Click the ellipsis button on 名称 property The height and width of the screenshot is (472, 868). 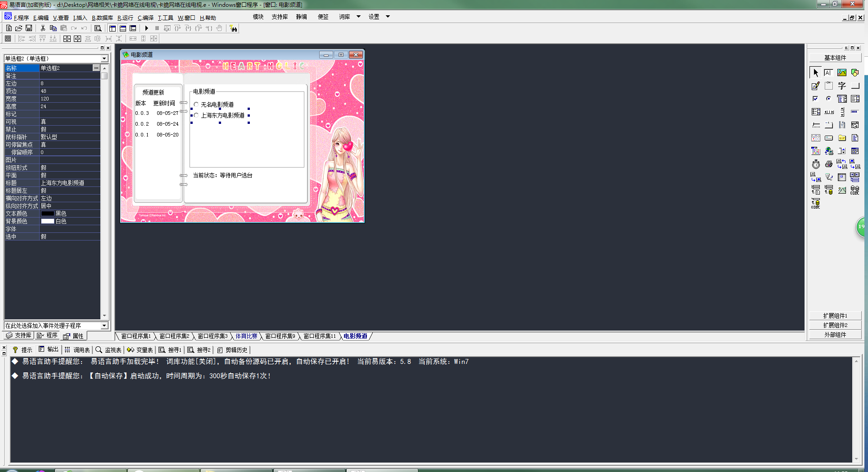pyautogui.click(x=96, y=68)
